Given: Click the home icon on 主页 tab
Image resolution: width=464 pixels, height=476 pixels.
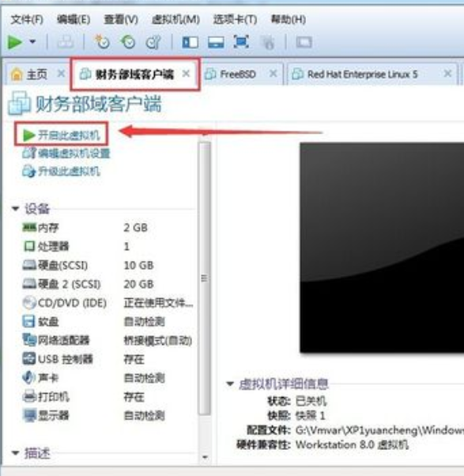Looking at the screenshot, I should coord(17,74).
